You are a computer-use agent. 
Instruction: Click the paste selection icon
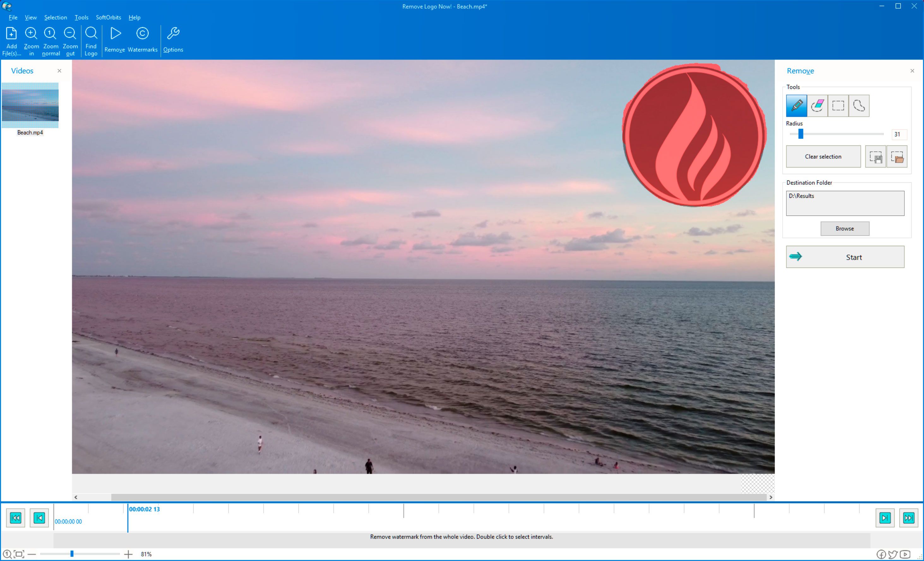[x=897, y=156]
